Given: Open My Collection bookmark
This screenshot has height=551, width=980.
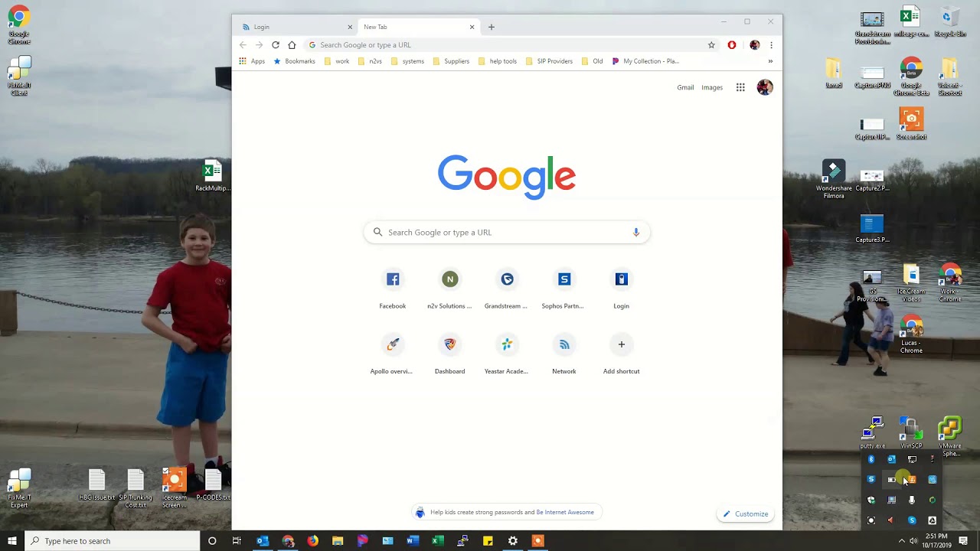Looking at the screenshot, I should coord(645,61).
